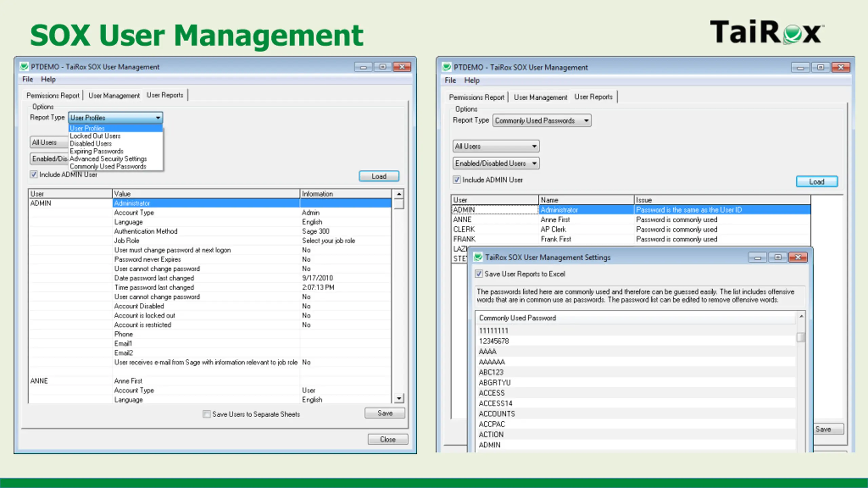The width and height of the screenshot is (868, 488).
Task: Click Load button in right window
Action: tap(817, 182)
